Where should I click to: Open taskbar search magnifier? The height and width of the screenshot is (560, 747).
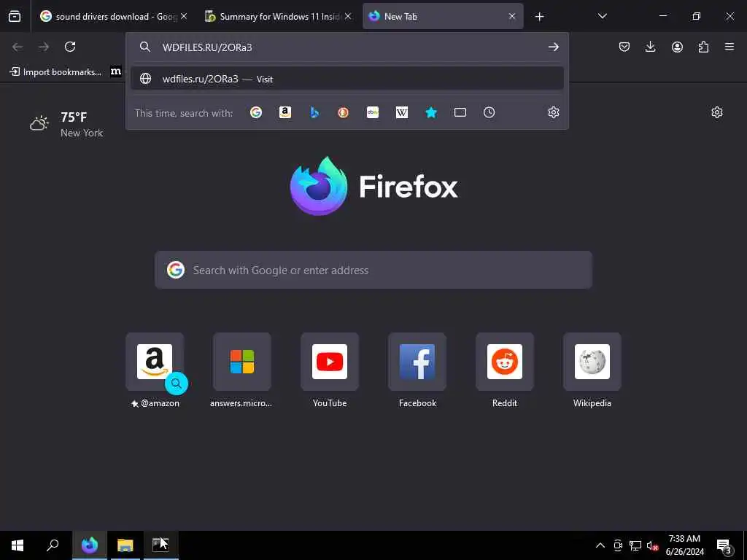(53, 545)
